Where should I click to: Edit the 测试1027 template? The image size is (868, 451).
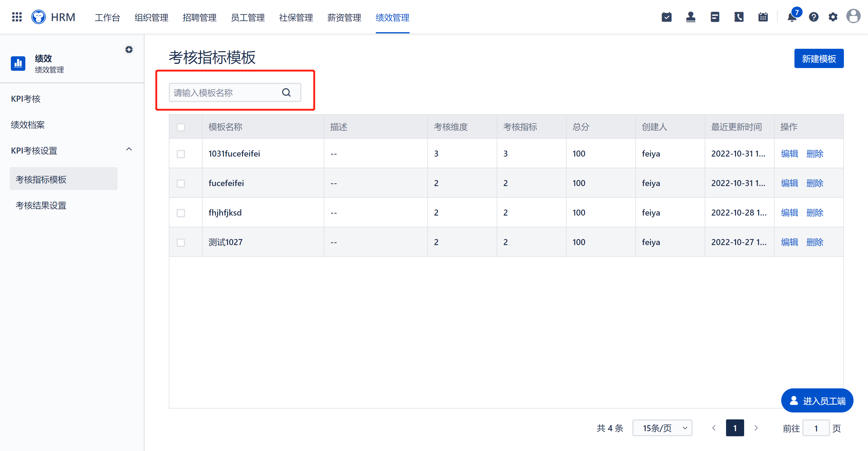pyautogui.click(x=790, y=242)
